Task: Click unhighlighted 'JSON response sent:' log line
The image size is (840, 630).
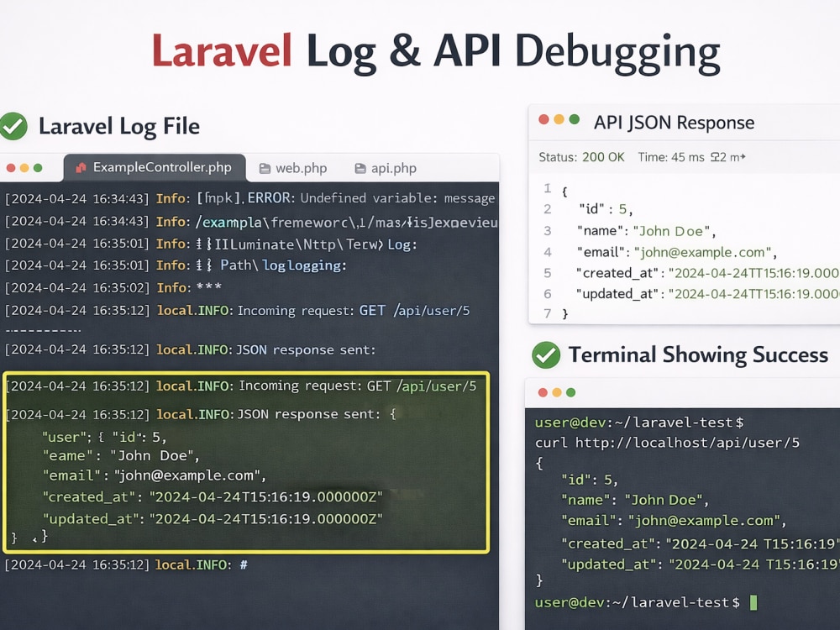Action: [190, 349]
